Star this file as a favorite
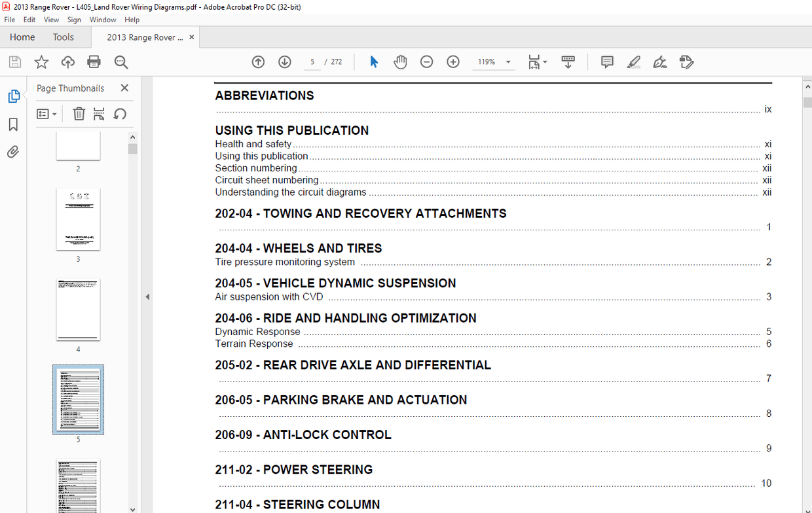The image size is (812, 513). (41, 62)
